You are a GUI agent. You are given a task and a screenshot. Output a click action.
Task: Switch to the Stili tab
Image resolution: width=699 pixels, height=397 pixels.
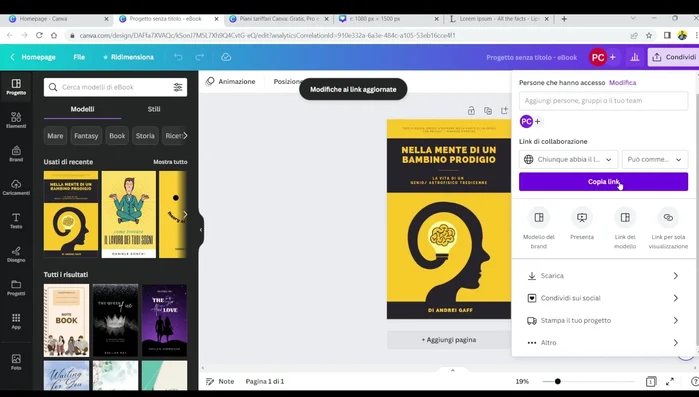pyautogui.click(x=154, y=109)
